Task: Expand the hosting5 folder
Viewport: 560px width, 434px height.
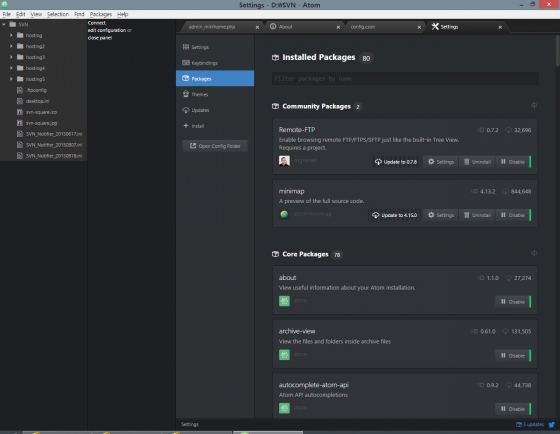Action: (x=11, y=79)
